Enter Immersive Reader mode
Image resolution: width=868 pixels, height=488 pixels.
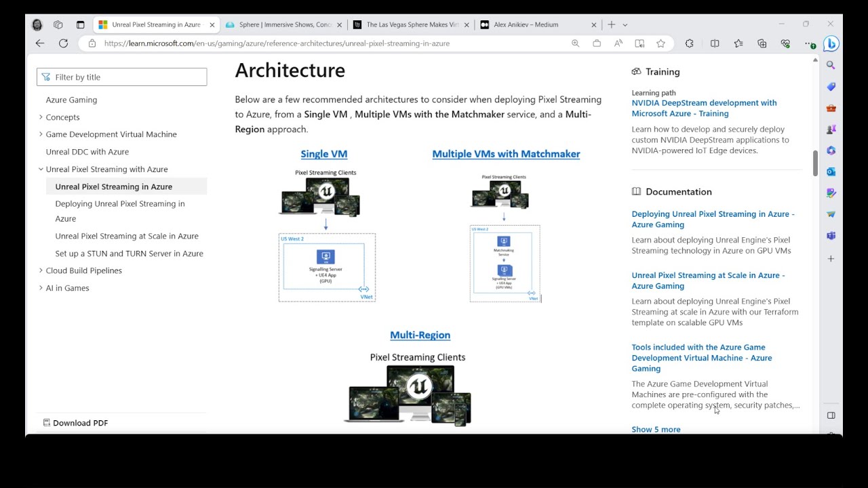click(x=639, y=43)
